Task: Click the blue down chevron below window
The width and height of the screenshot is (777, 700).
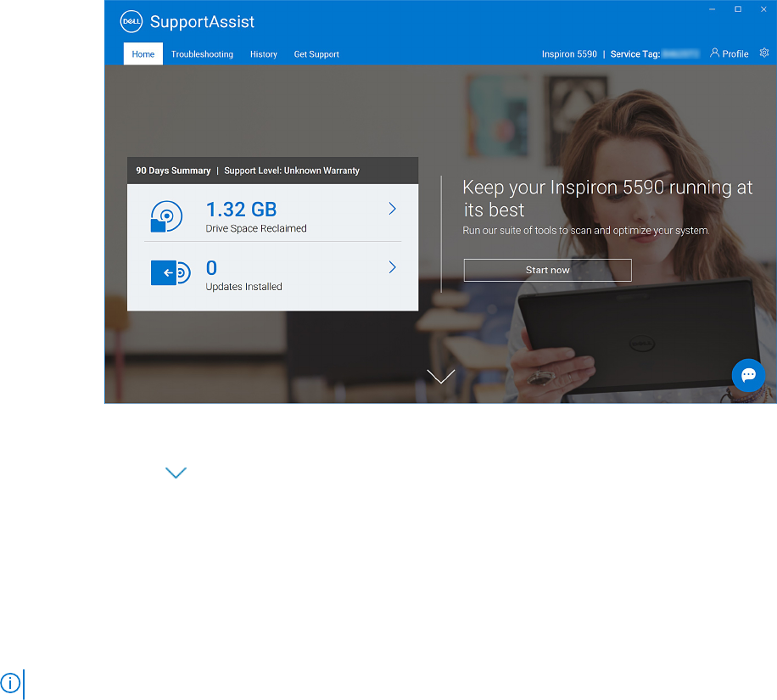Action: [x=176, y=473]
